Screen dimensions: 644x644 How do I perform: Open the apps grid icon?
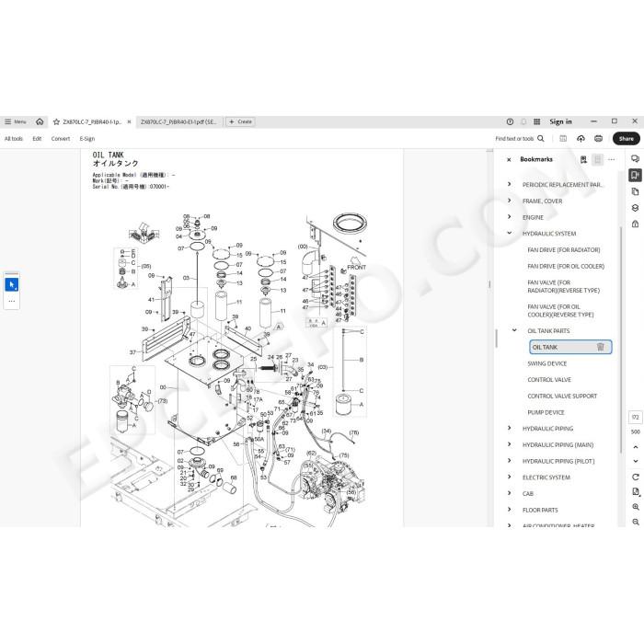pos(536,121)
